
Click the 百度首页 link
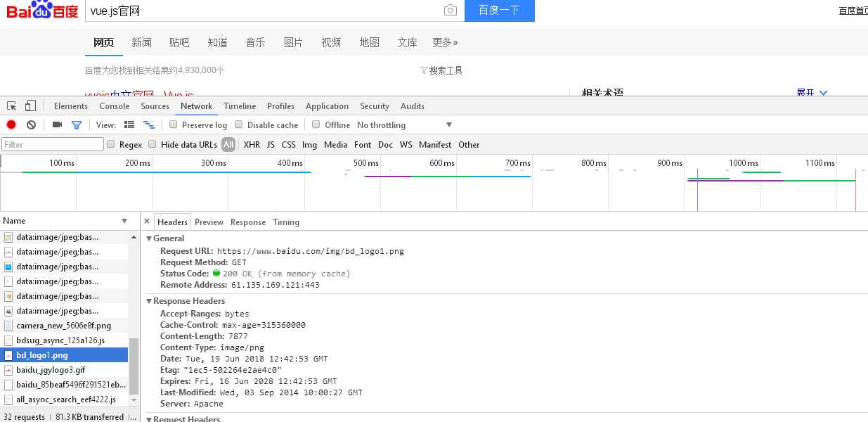click(x=853, y=11)
